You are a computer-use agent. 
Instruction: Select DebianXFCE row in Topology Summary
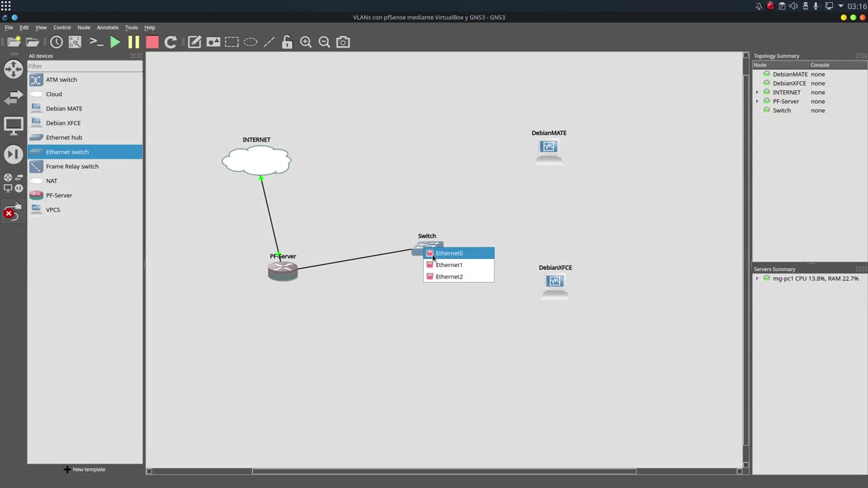tap(810, 83)
